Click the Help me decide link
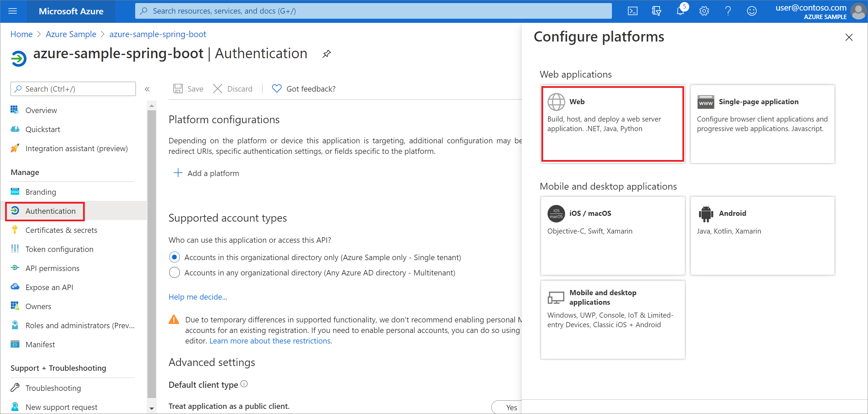This screenshot has width=868, height=414. pos(198,297)
